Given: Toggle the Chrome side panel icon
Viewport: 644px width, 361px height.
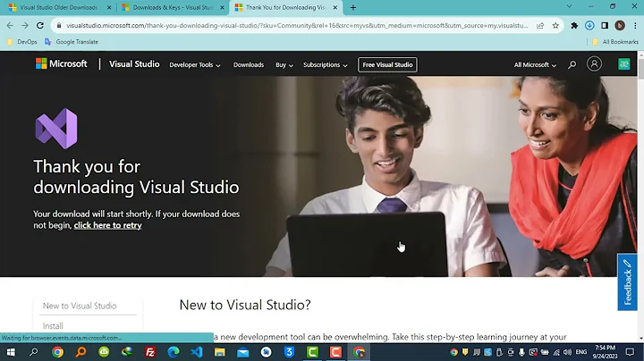Looking at the screenshot, I should coord(605,25).
